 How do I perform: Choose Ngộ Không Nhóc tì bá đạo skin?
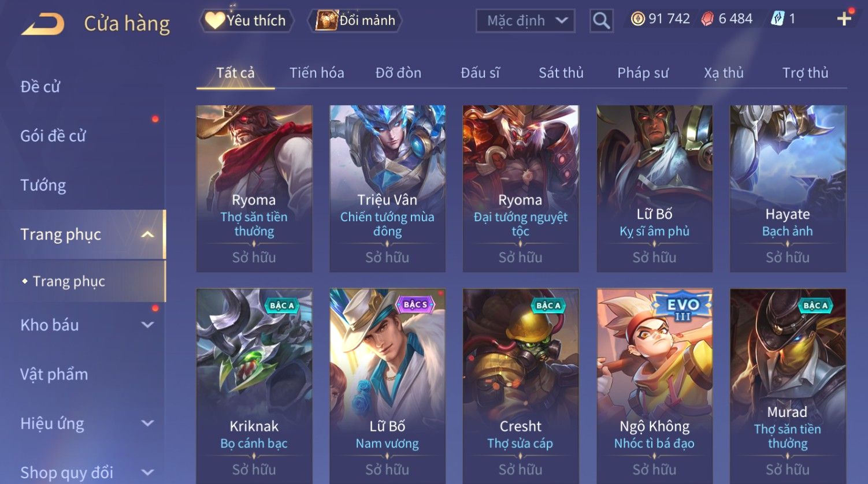coord(654,386)
